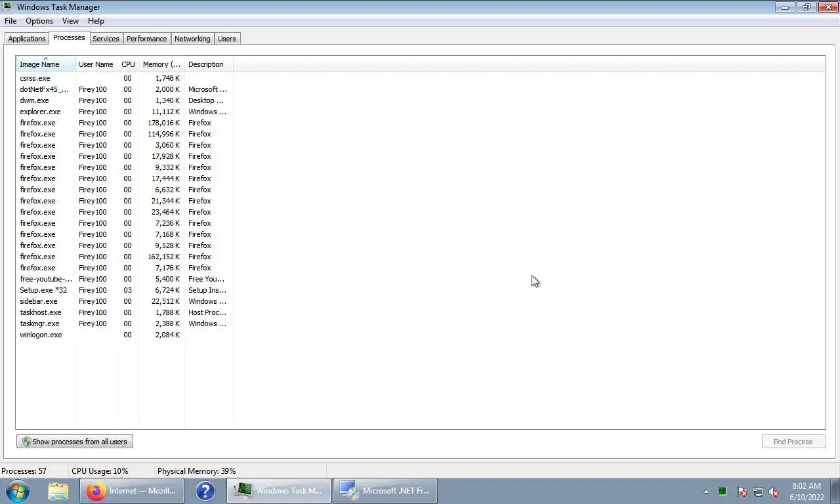This screenshot has height=504, width=840.
Task: Select the Processes tab
Action: [x=69, y=38]
